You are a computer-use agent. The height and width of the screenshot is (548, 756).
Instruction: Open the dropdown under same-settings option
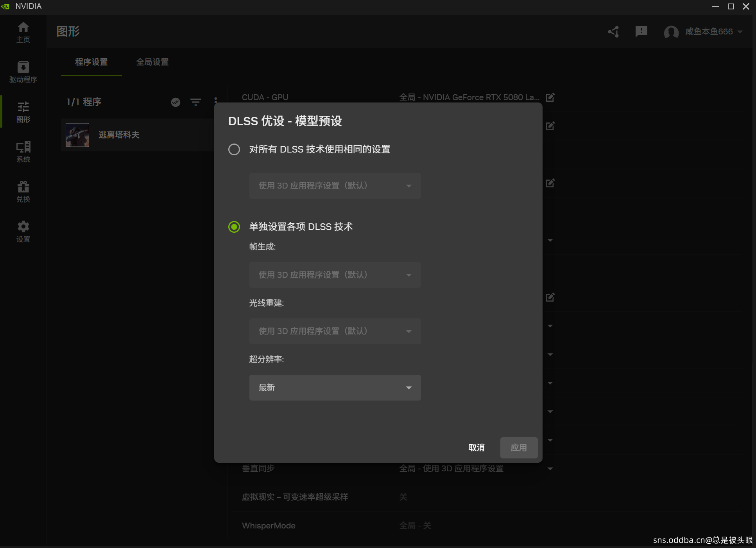click(x=335, y=185)
